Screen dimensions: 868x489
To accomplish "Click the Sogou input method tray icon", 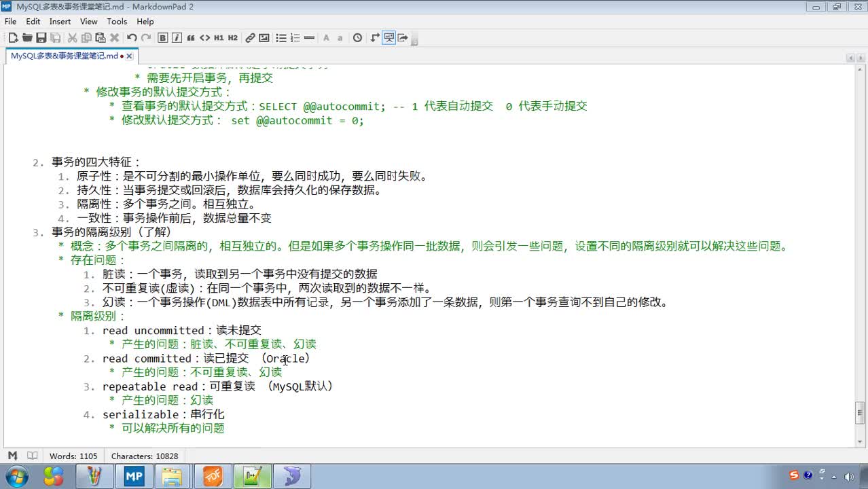I will [794, 475].
